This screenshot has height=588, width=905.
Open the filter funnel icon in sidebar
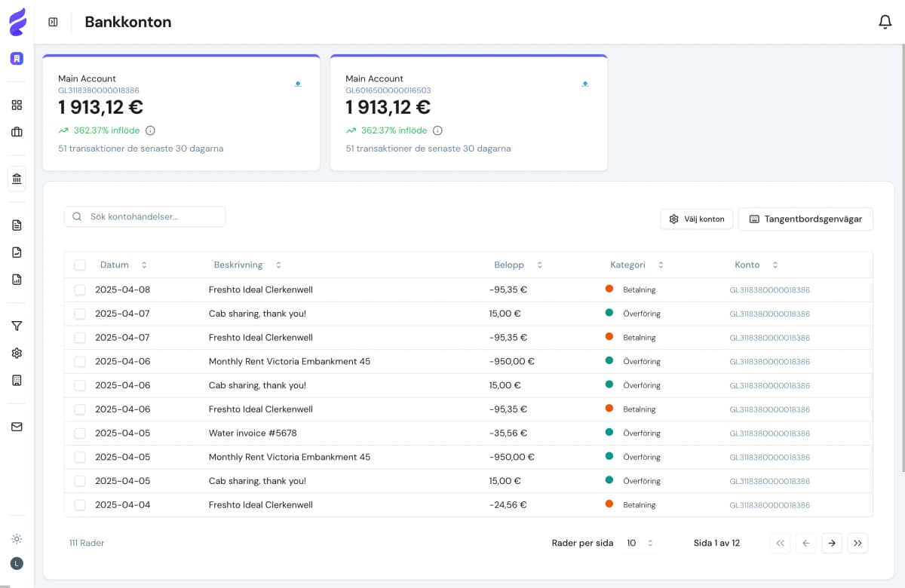(16, 326)
